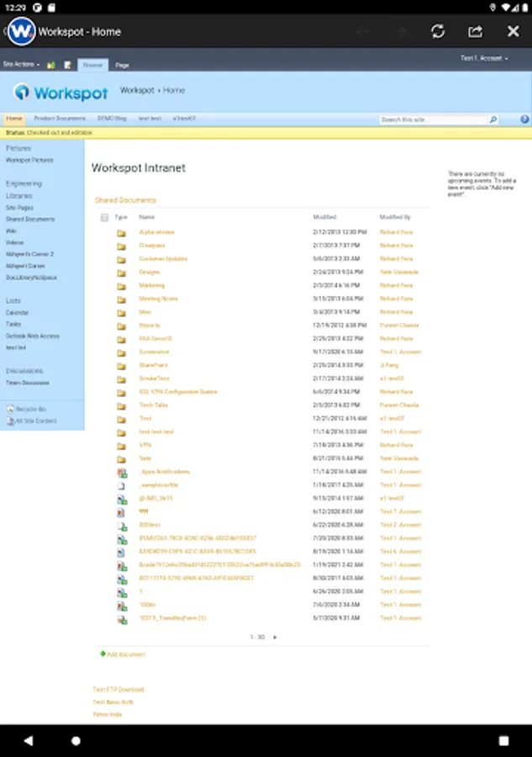Open the Tech Talks folder link

[x=153, y=405]
